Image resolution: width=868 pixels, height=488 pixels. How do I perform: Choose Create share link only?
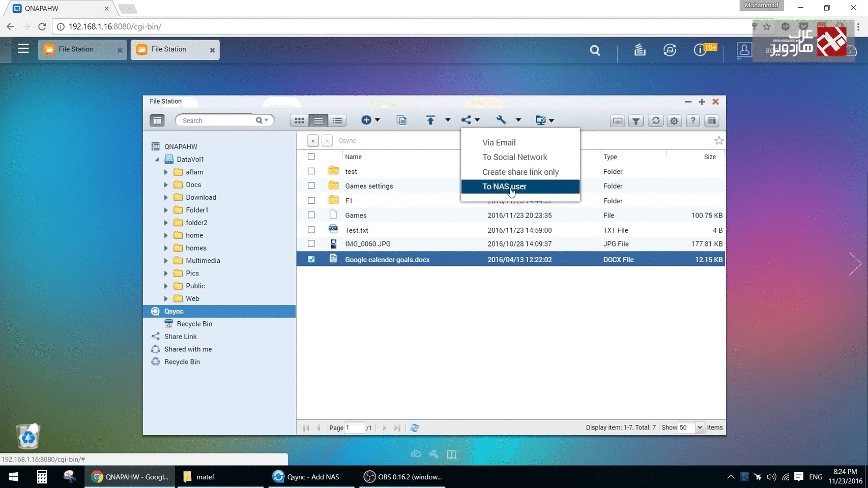[520, 172]
